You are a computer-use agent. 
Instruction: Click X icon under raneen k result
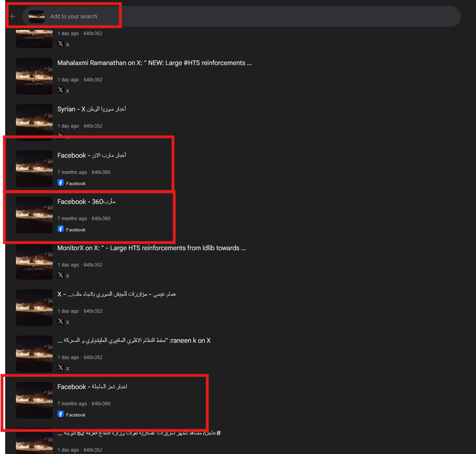(61, 367)
